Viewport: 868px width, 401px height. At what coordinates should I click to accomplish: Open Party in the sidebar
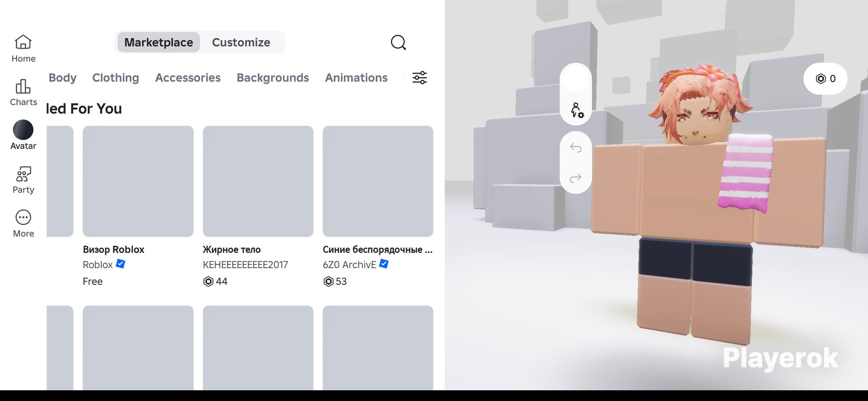tap(23, 180)
